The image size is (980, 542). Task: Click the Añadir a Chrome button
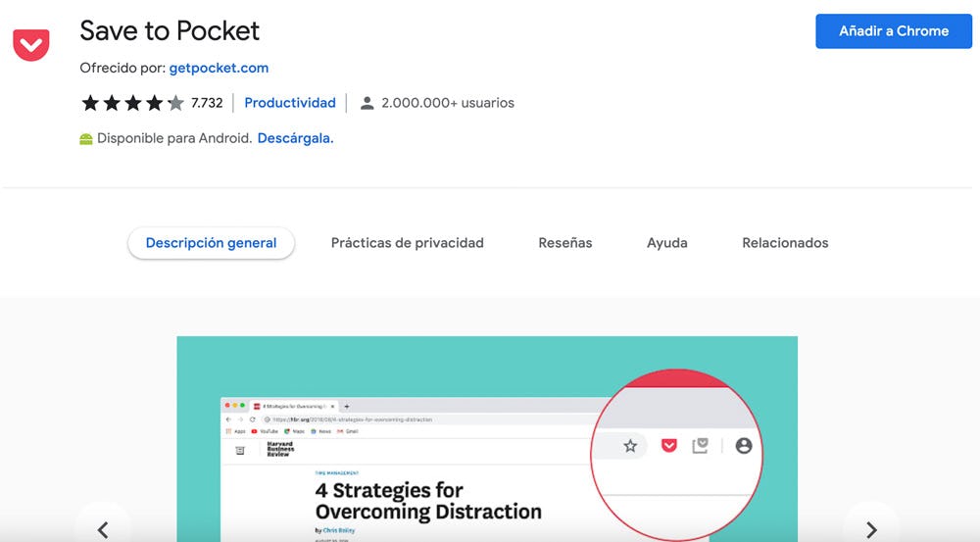pos(893,31)
